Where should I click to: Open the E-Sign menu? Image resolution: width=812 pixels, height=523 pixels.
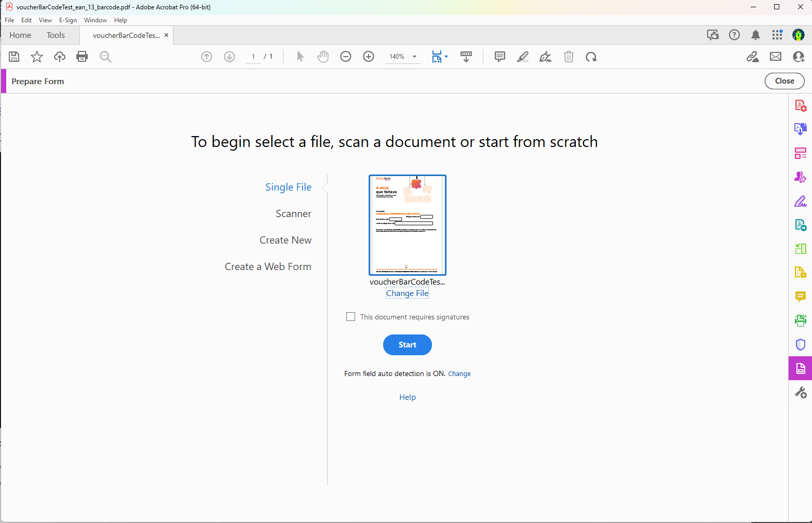pos(67,20)
